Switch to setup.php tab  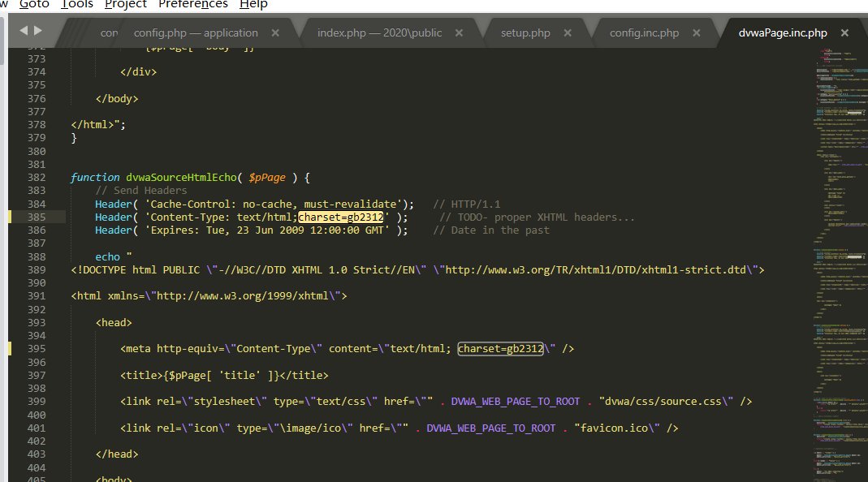pos(525,33)
